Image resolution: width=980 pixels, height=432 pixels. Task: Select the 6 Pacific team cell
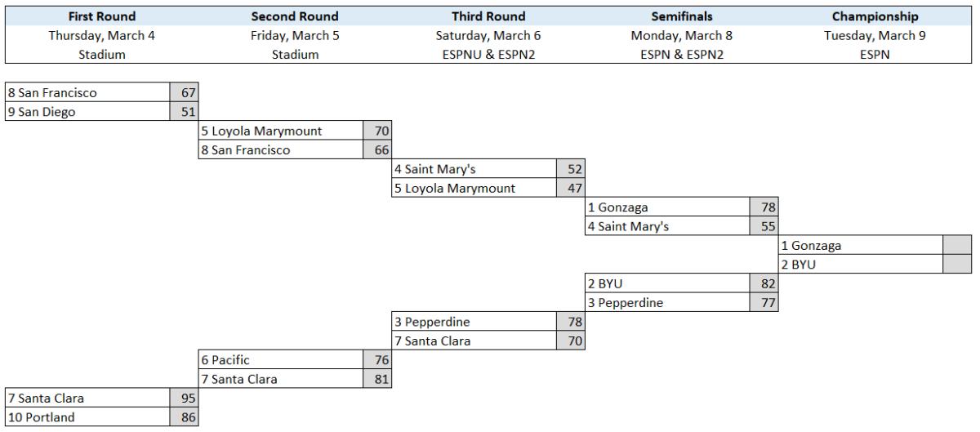(x=279, y=360)
